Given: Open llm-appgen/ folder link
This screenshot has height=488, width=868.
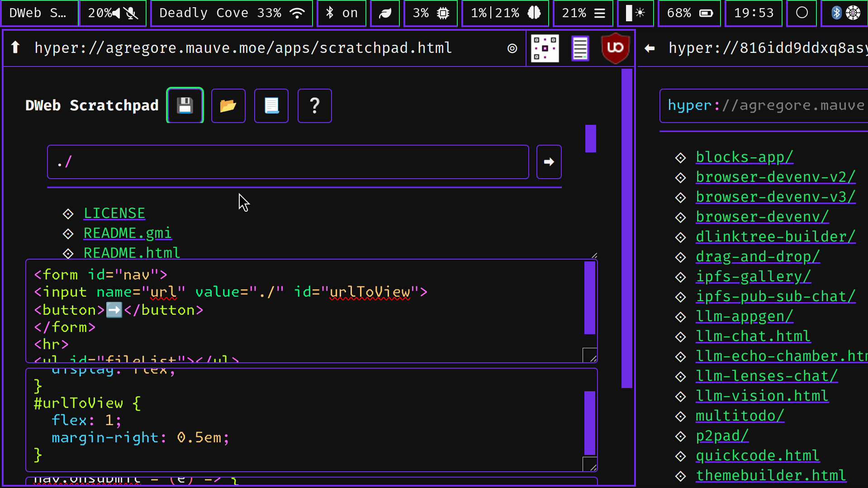Looking at the screenshot, I should 744,316.
